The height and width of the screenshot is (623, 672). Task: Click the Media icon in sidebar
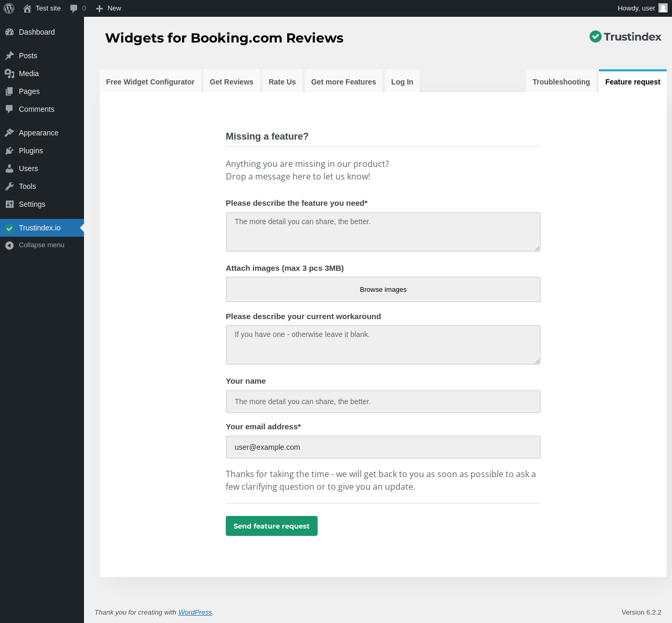(x=9, y=73)
